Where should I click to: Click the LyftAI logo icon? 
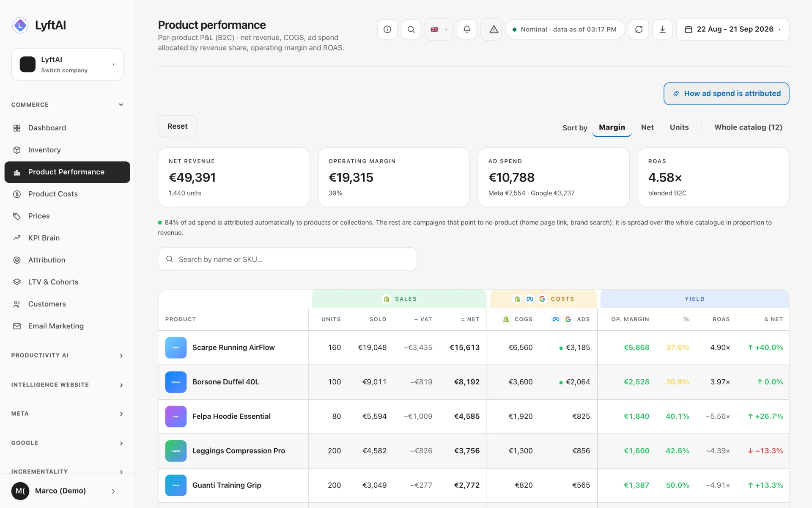click(20, 25)
